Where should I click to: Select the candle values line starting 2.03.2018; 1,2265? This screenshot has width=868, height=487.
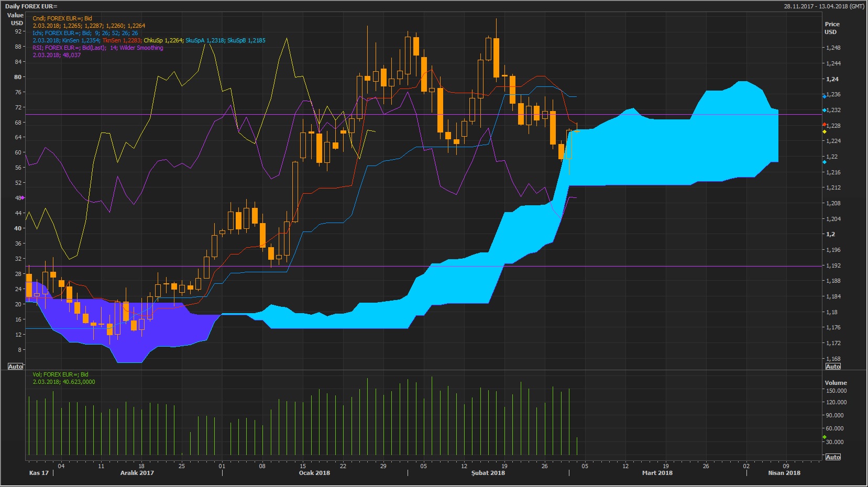pos(89,26)
